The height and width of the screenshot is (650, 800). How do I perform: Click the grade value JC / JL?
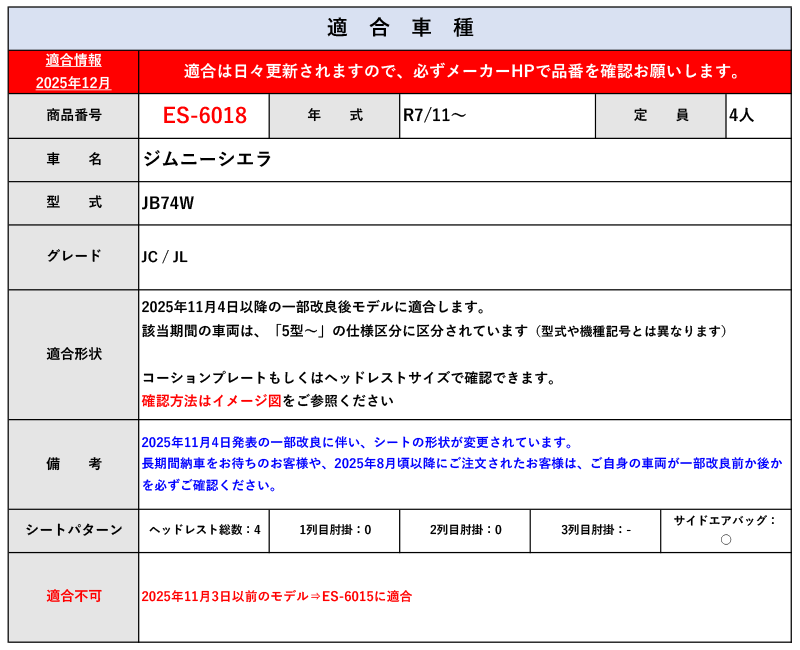(x=165, y=256)
